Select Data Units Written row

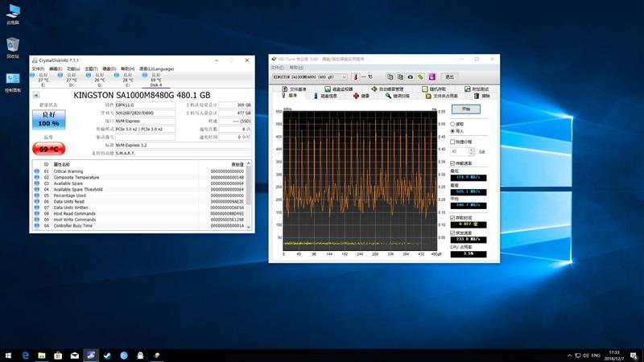coord(139,208)
